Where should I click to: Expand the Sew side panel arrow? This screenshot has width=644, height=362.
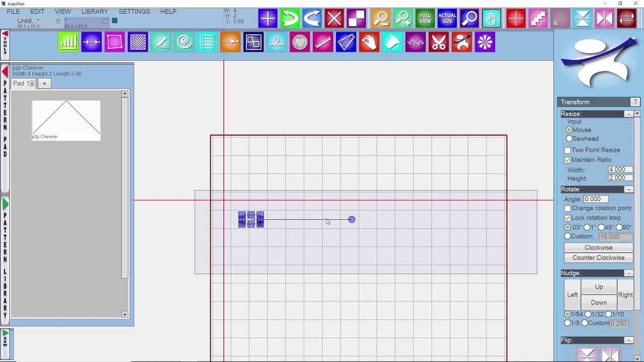(5, 332)
